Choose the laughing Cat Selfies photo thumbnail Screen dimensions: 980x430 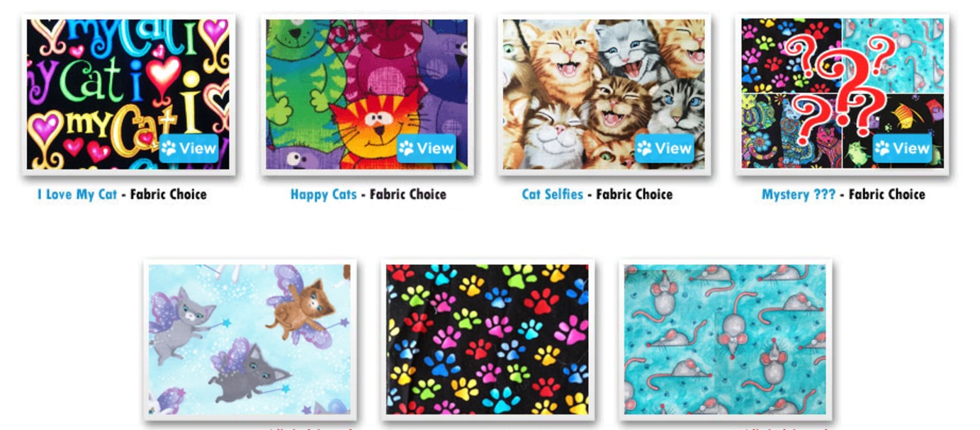click(x=604, y=94)
